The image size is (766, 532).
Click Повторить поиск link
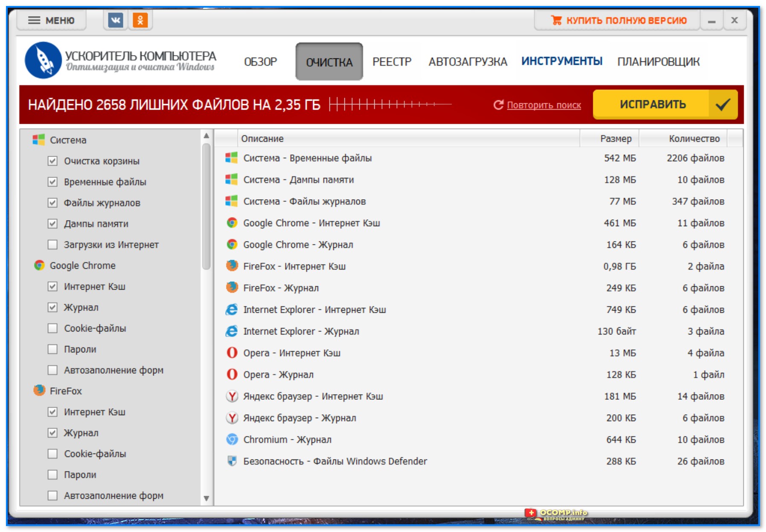point(544,105)
